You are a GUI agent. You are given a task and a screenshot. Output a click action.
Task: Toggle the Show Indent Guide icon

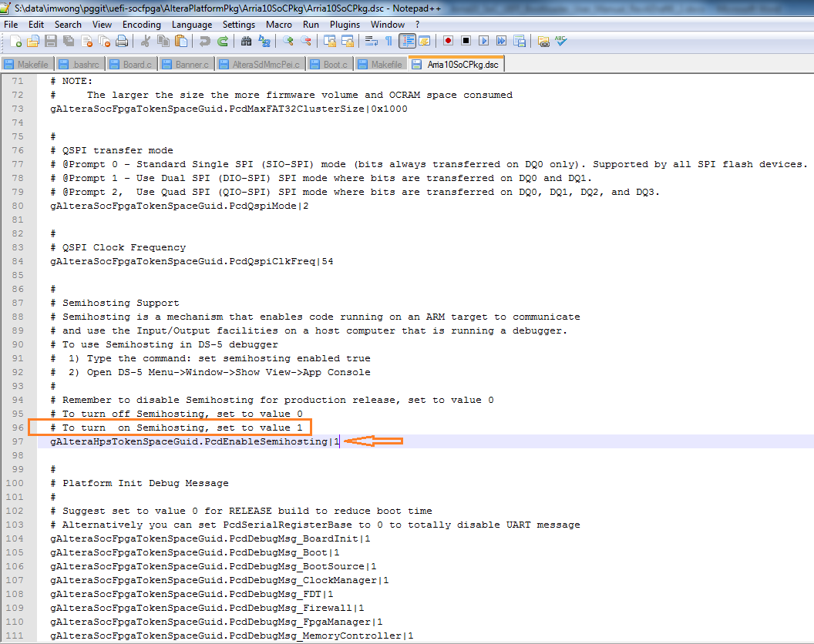pos(407,41)
